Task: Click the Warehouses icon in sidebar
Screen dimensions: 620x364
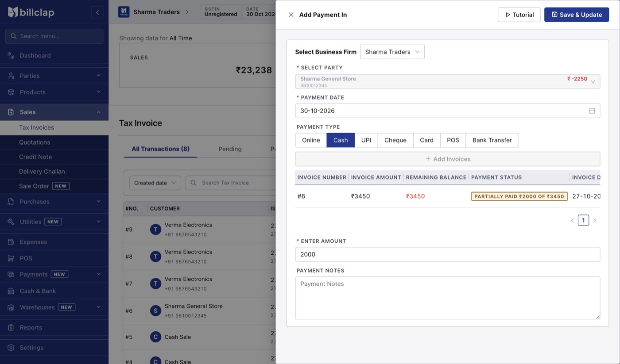Action: 11,307
